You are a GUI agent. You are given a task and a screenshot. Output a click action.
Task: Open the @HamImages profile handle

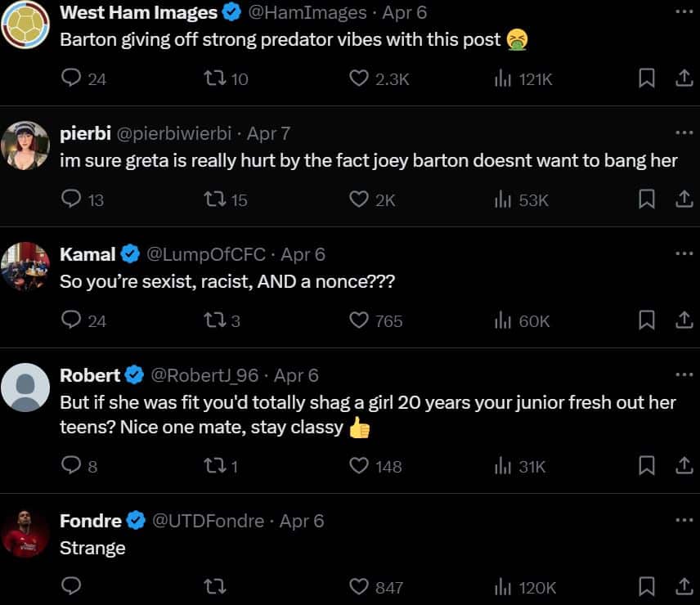pyautogui.click(x=307, y=12)
